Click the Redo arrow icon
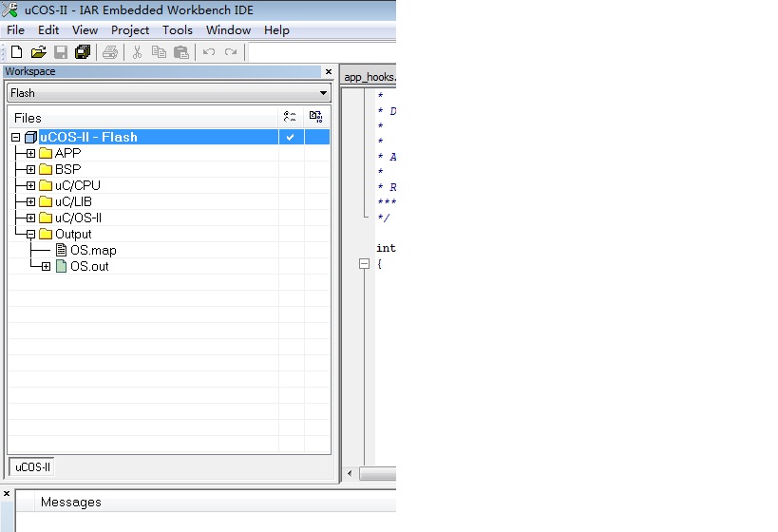Viewport: 778px width, 532px height. coord(231,52)
